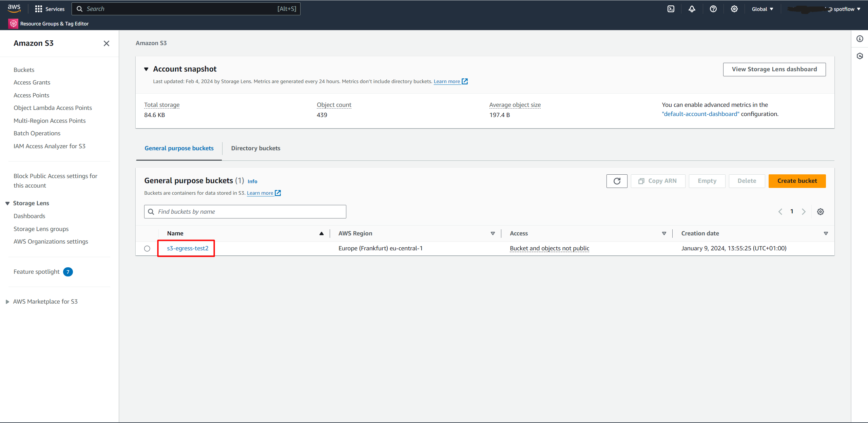Image resolution: width=868 pixels, height=423 pixels.
Task: Open Storage Lens groups
Action: point(41,229)
